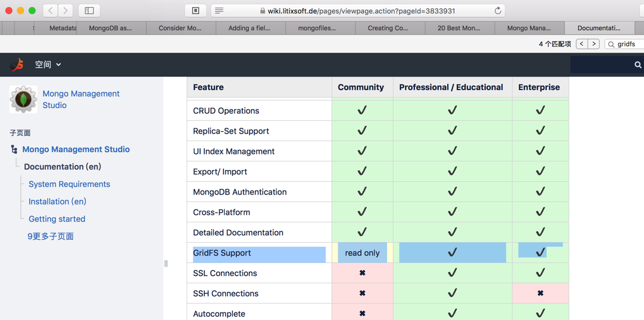Click the Safari forward arrow
The width and height of the screenshot is (644, 320).
[x=66, y=10]
